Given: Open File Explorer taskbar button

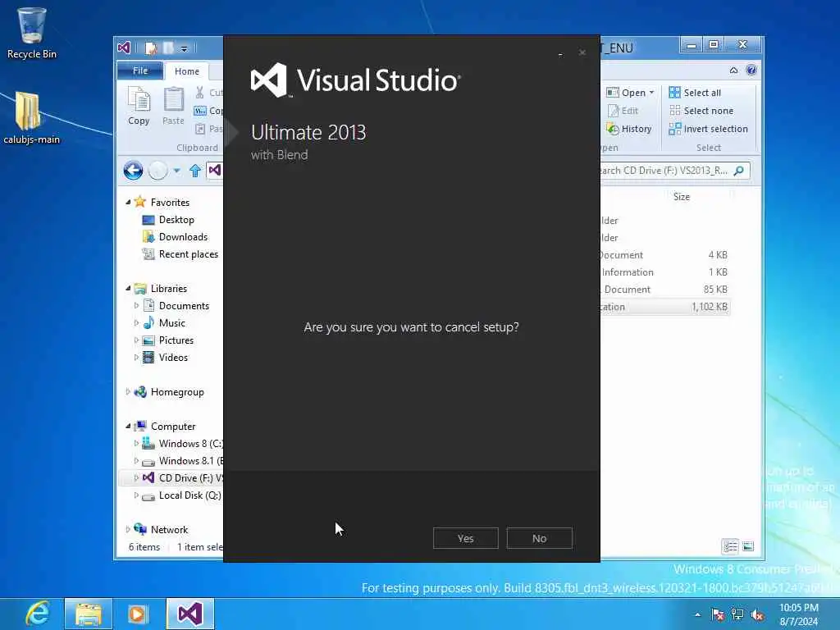Looking at the screenshot, I should pyautogui.click(x=89, y=614).
